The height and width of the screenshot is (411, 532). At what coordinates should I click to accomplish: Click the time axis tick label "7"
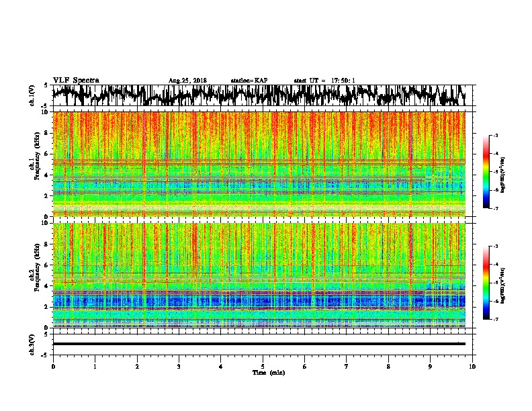pos(347,367)
